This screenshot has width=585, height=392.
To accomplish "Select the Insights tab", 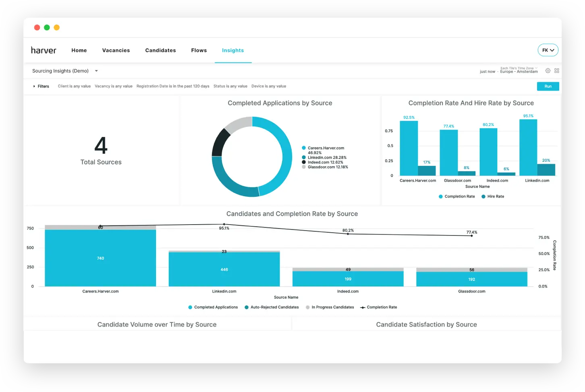I will [x=233, y=50].
